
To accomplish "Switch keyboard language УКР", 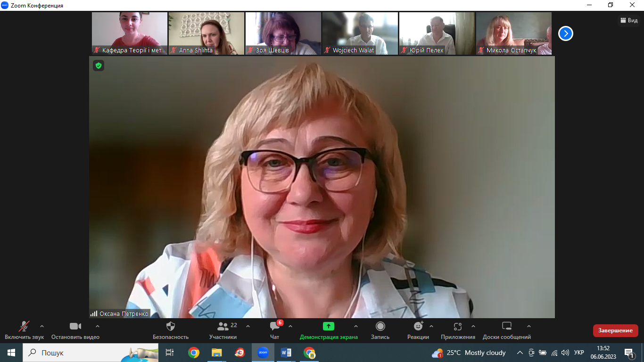I will coord(579,353).
